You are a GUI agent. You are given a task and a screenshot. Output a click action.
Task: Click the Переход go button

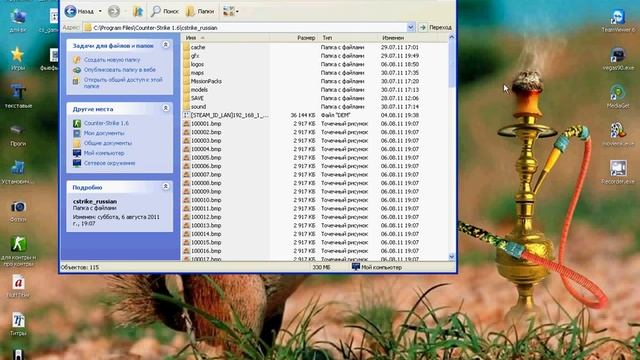[436, 27]
